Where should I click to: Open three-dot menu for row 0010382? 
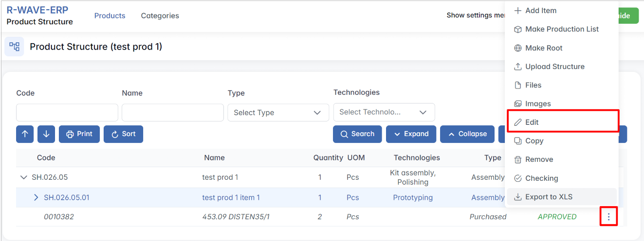608,217
